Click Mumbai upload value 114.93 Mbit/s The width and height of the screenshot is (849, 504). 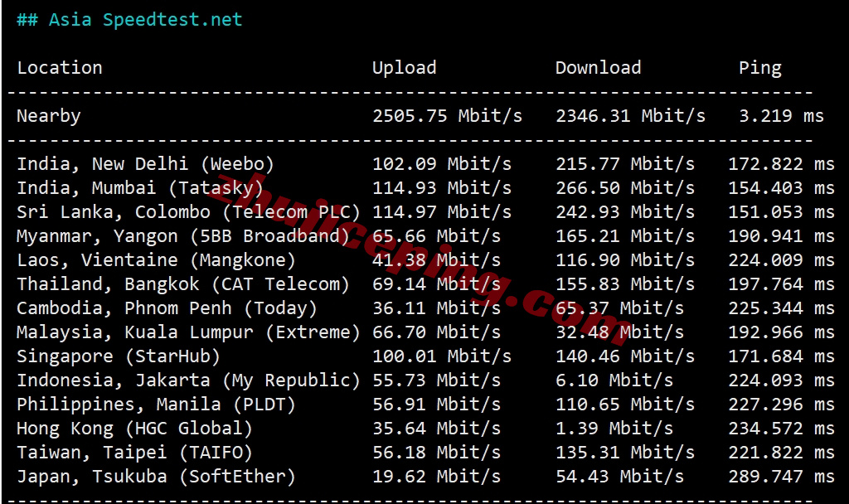point(442,188)
